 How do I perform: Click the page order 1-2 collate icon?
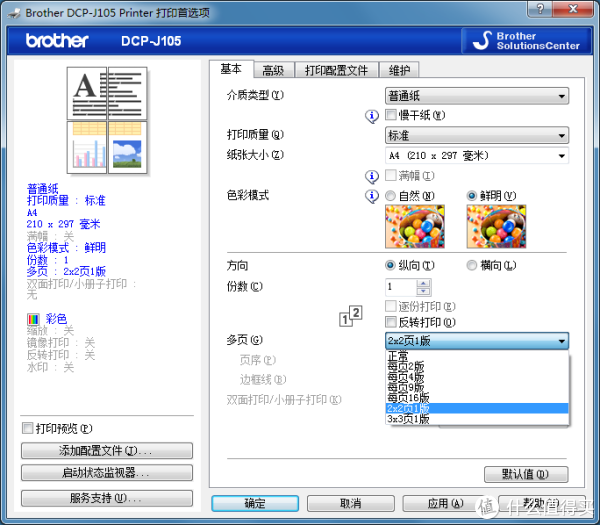351,316
